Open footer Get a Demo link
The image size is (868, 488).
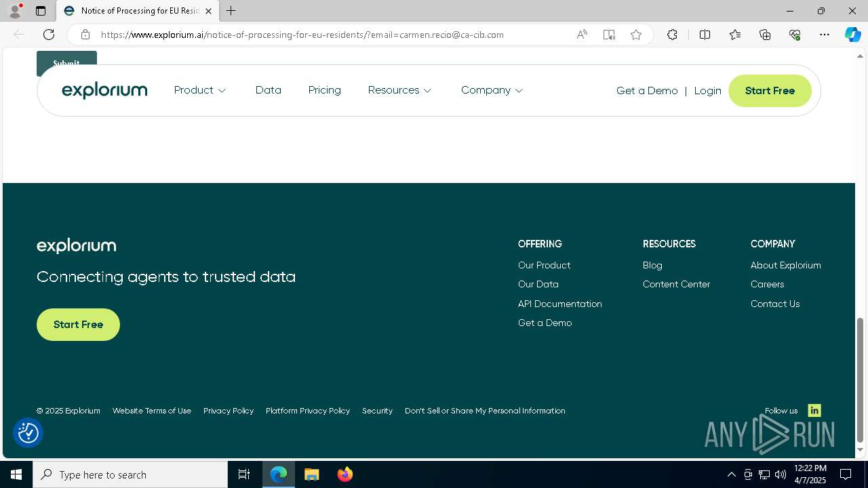[545, 323]
